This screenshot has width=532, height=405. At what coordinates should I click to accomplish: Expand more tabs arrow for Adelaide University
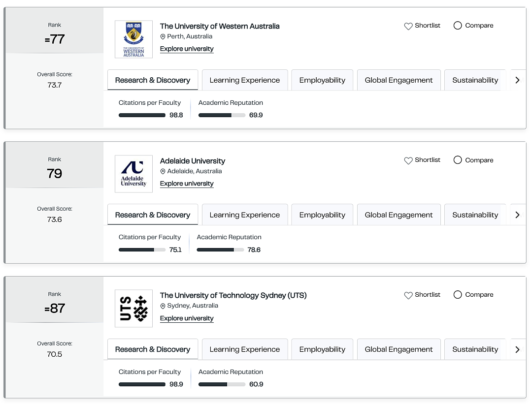[517, 215]
